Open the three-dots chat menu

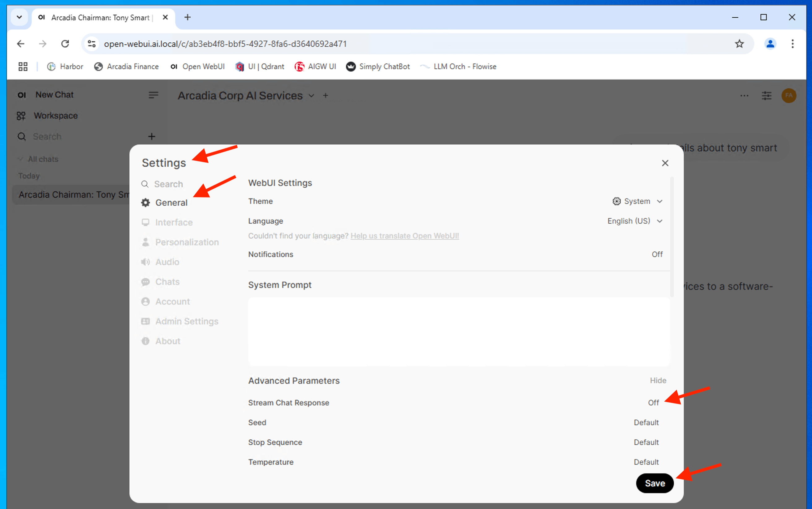[744, 96]
